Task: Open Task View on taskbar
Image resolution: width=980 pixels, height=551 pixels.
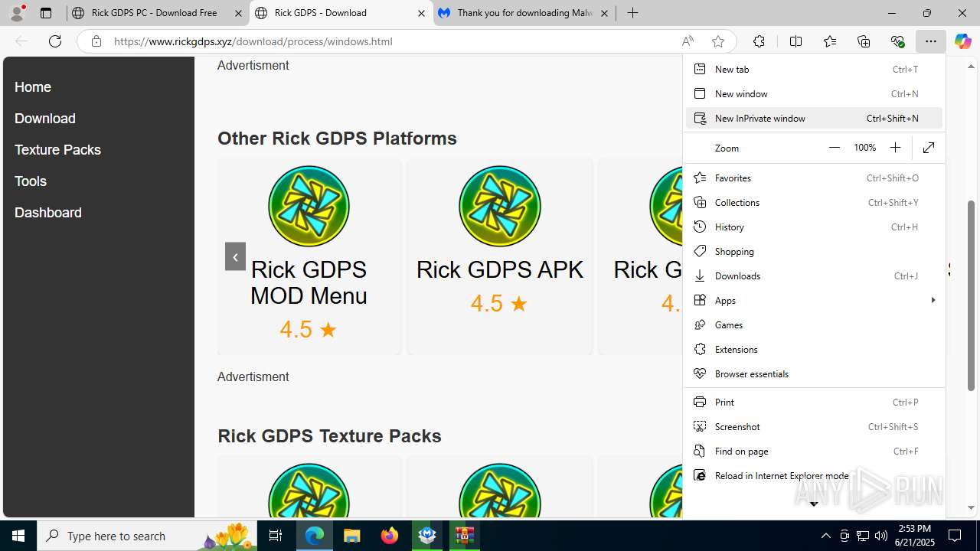Action: pos(276,536)
